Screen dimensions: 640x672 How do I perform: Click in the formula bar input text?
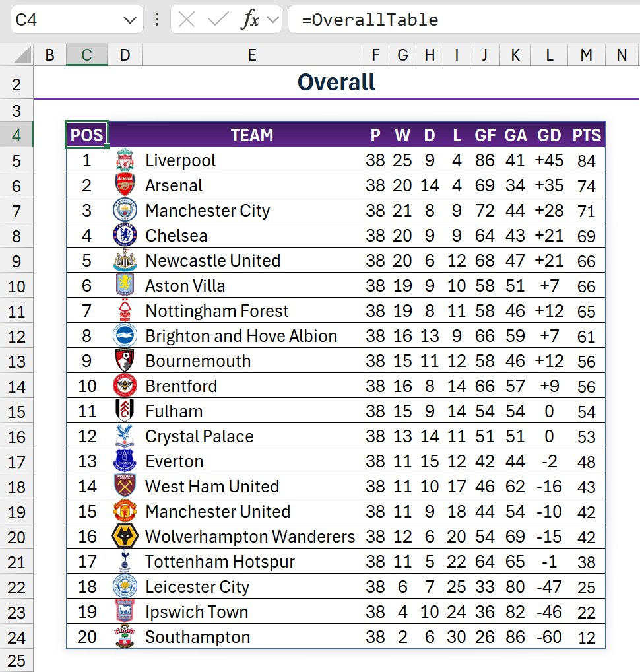click(x=462, y=20)
